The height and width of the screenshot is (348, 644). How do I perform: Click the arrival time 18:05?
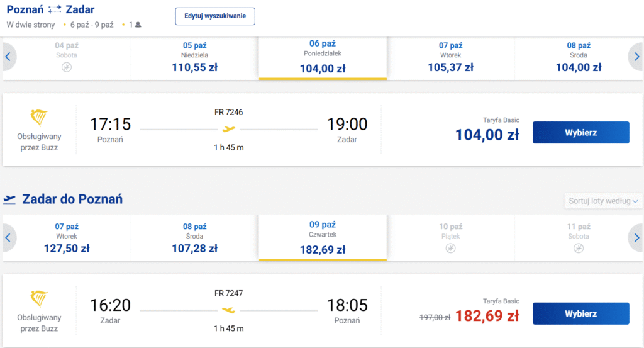(347, 305)
